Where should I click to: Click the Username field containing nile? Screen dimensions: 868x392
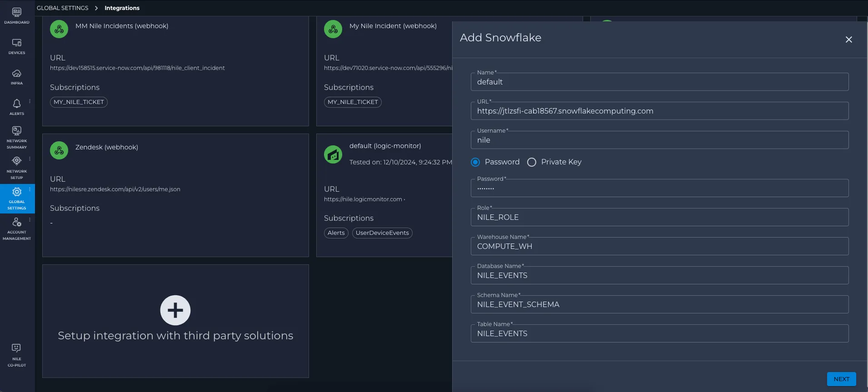click(x=659, y=140)
